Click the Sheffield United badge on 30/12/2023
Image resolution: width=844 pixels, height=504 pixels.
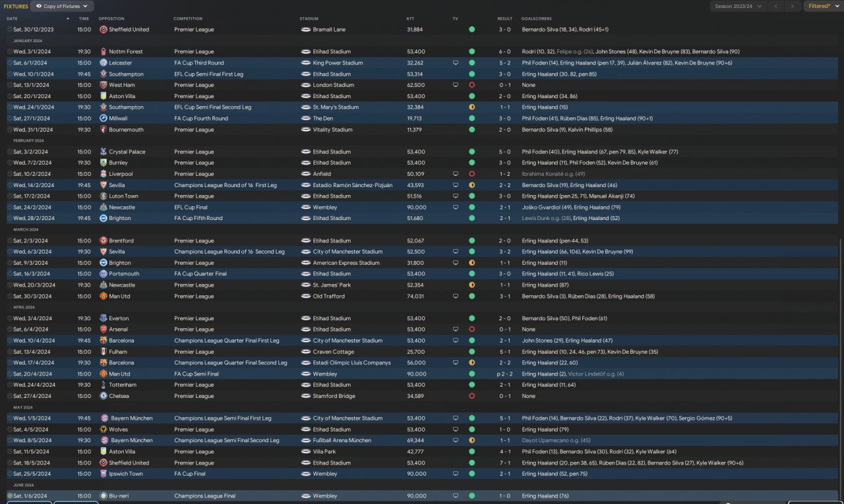[x=104, y=30]
